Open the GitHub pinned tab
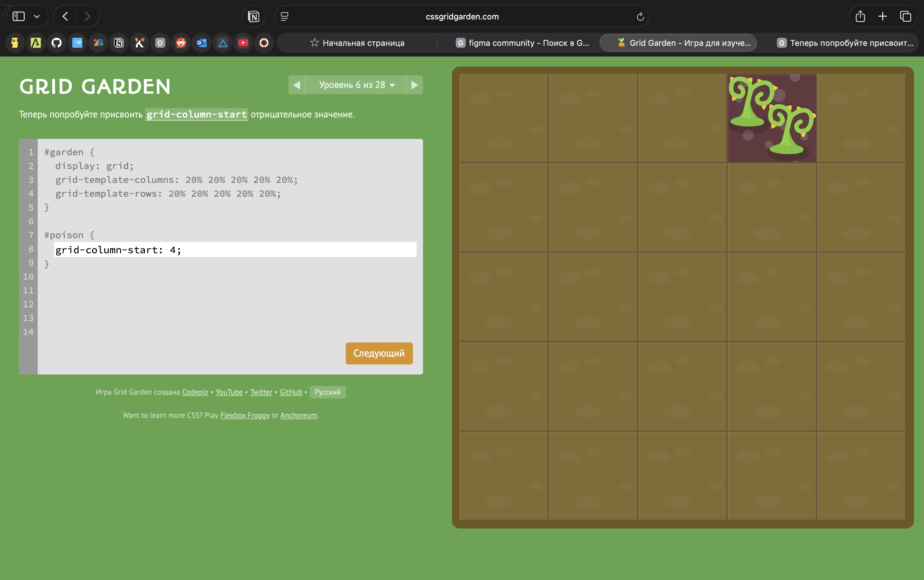The image size is (924, 580). point(56,43)
